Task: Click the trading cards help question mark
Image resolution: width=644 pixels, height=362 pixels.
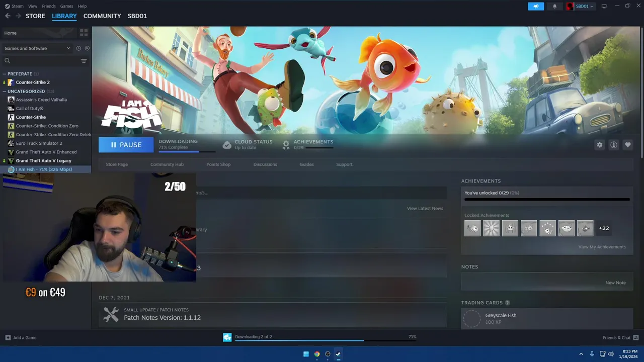Action: click(x=507, y=303)
